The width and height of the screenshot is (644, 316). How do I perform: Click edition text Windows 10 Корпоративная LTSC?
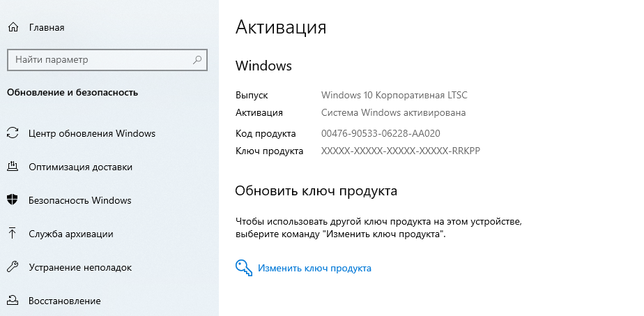pyautogui.click(x=394, y=96)
